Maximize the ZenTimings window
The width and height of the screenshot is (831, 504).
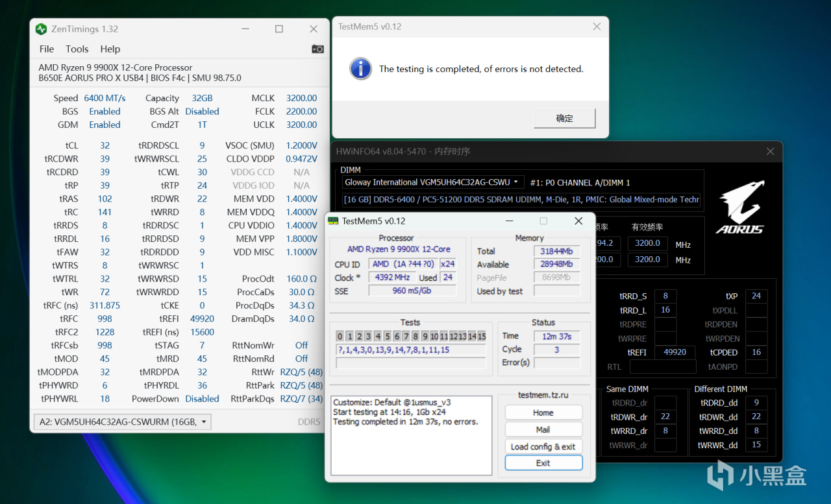pyautogui.click(x=279, y=29)
